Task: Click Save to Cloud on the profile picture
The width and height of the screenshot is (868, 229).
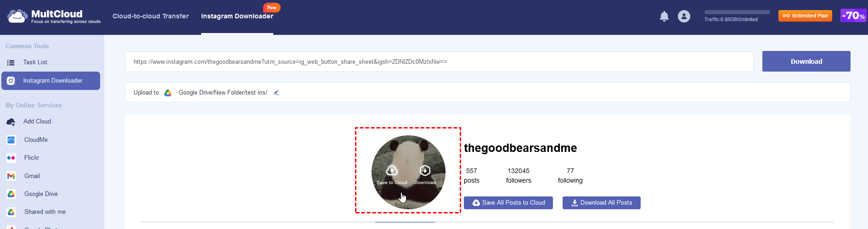Action: tap(392, 175)
